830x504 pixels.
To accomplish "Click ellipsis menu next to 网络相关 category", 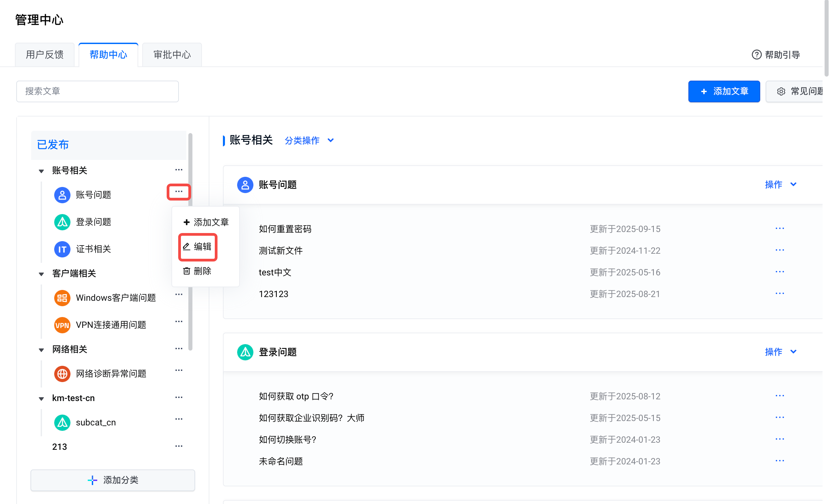I will [x=179, y=349].
